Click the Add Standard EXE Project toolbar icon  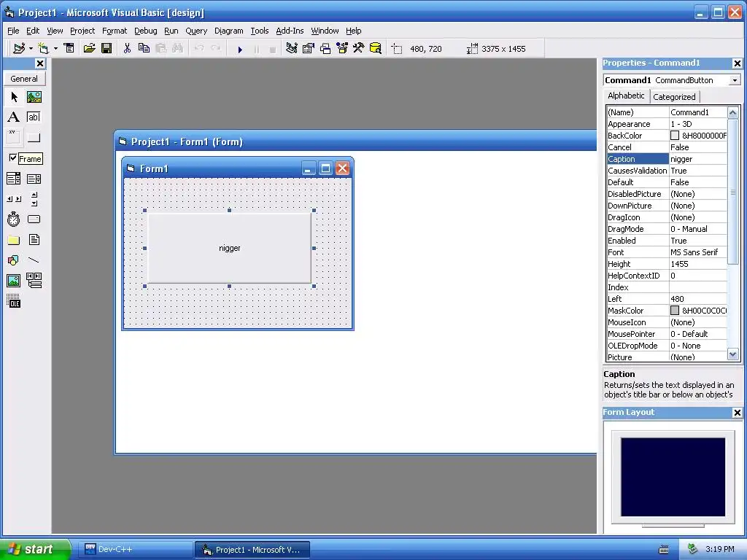click(x=19, y=49)
